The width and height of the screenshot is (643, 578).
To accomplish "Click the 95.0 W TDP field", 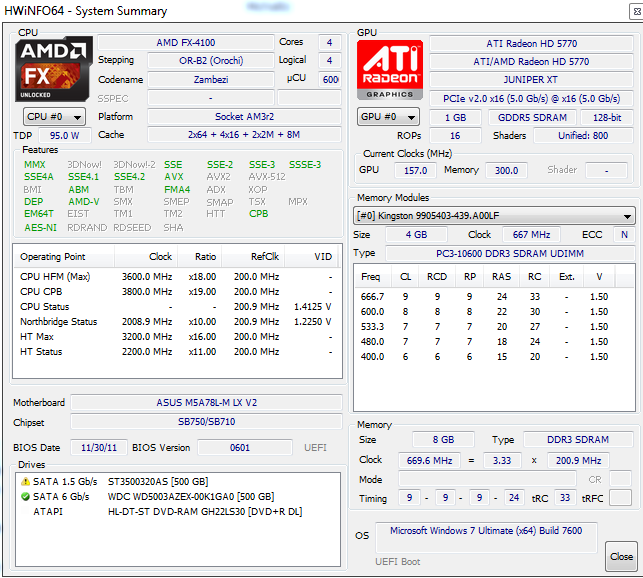I will [x=65, y=135].
